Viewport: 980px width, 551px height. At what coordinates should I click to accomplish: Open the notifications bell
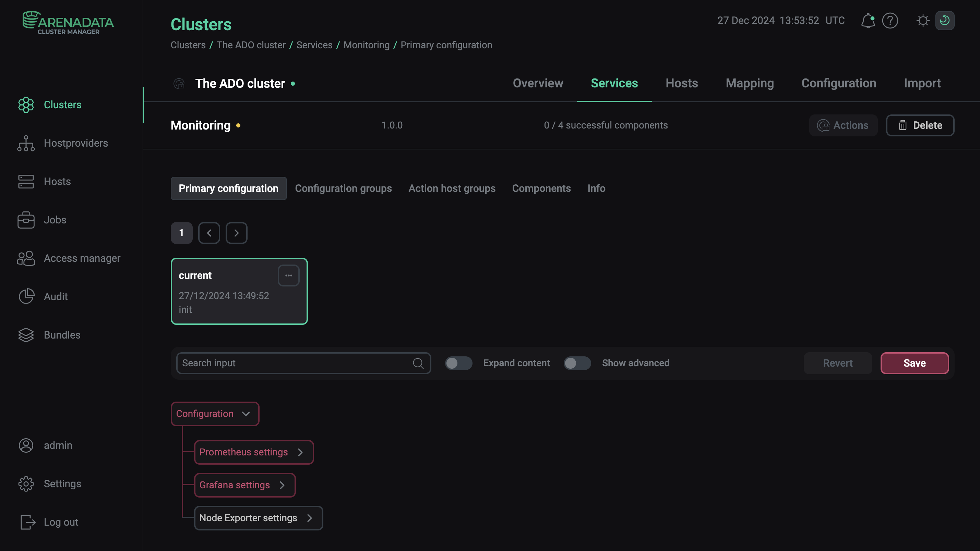tap(868, 21)
